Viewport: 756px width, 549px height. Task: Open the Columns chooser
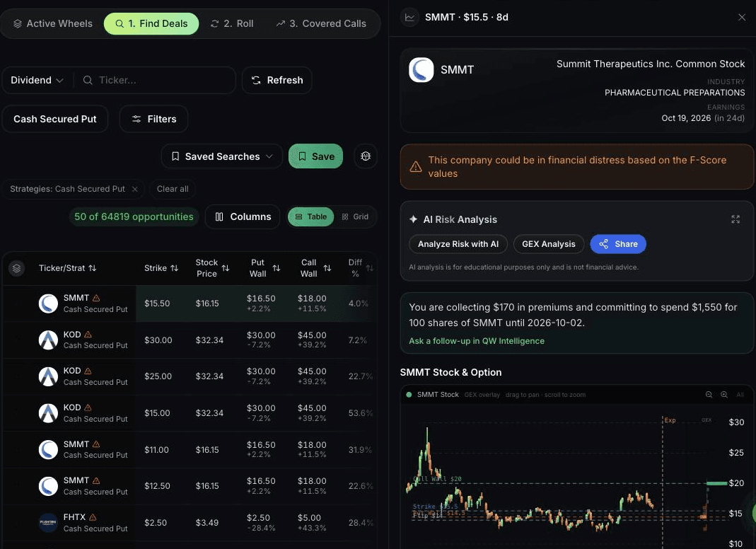coord(243,216)
